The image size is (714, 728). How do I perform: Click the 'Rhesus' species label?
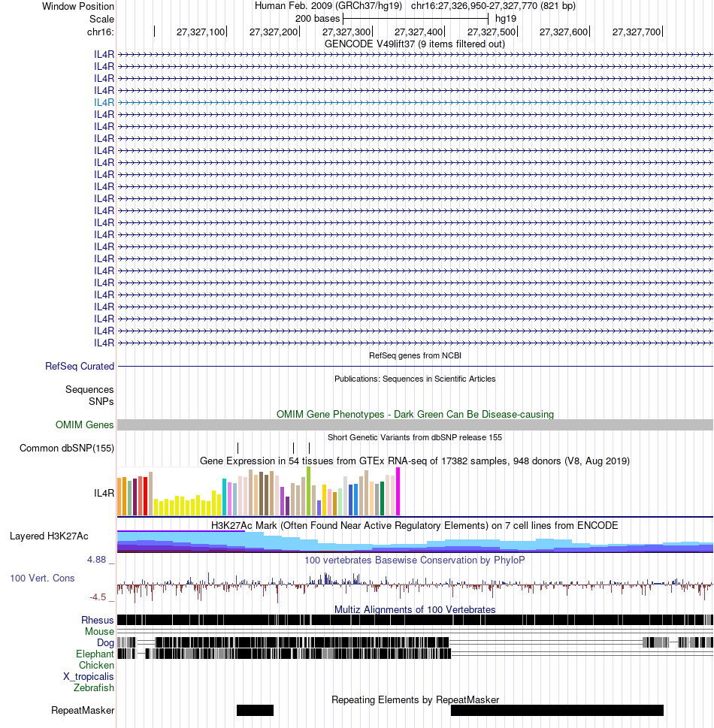point(98,621)
